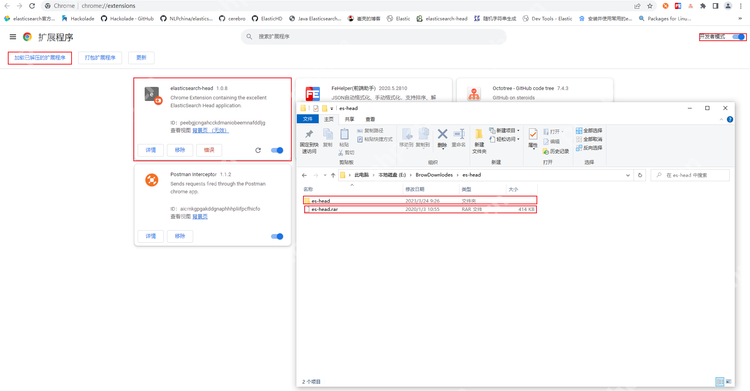The width and height of the screenshot is (750, 391).
Task: Click Load unpacked extension (加载已解压的扩展程序)
Action: [x=40, y=58]
